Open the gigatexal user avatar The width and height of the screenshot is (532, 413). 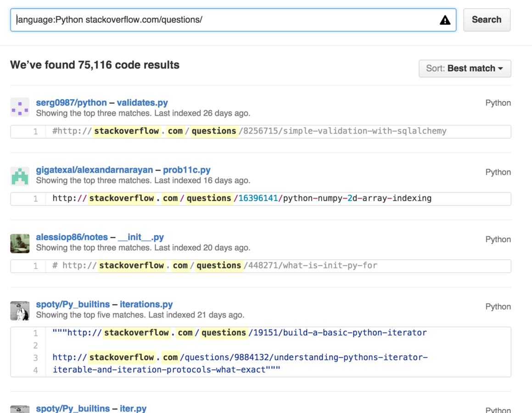tap(20, 176)
